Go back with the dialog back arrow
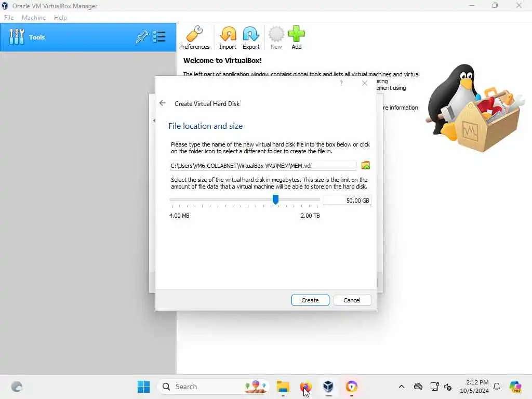The height and width of the screenshot is (399, 532). pyautogui.click(x=163, y=103)
